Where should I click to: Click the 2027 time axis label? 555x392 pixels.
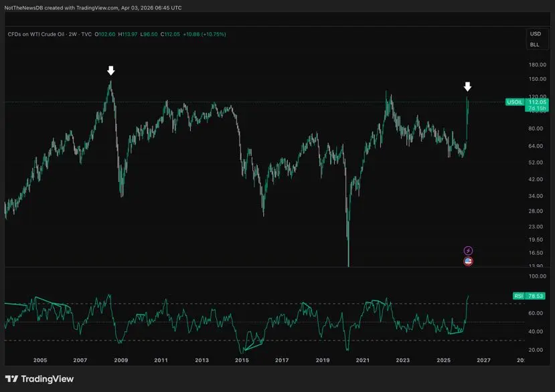[483, 360]
